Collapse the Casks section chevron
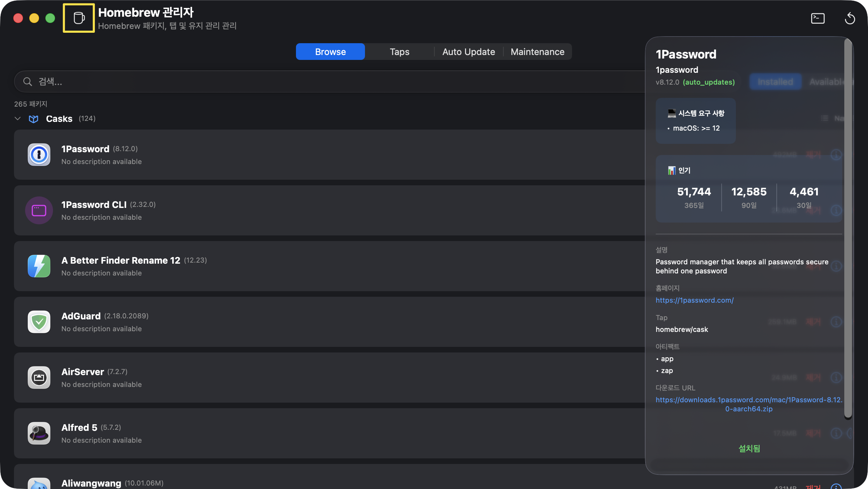This screenshot has height=489, width=868. pyautogui.click(x=18, y=119)
